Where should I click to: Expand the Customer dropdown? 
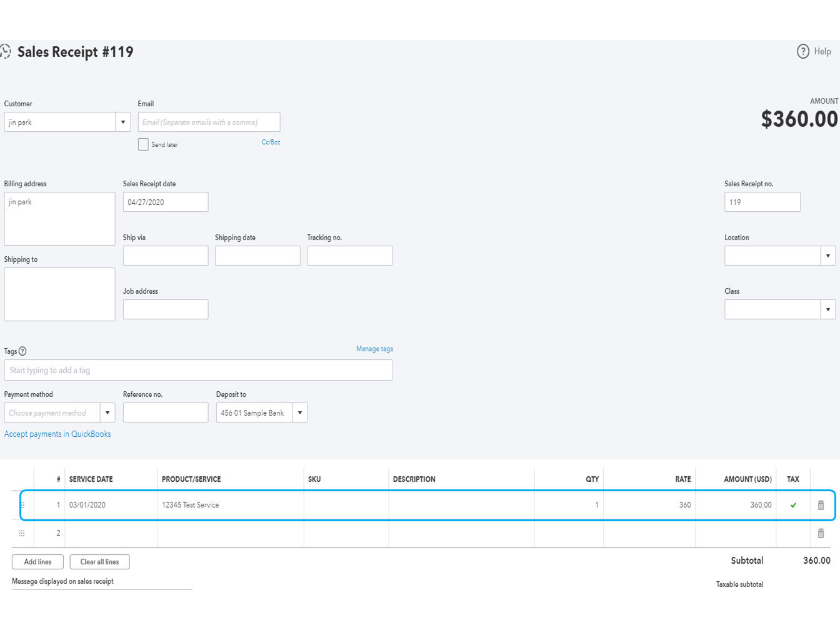(x=123, y=122)
